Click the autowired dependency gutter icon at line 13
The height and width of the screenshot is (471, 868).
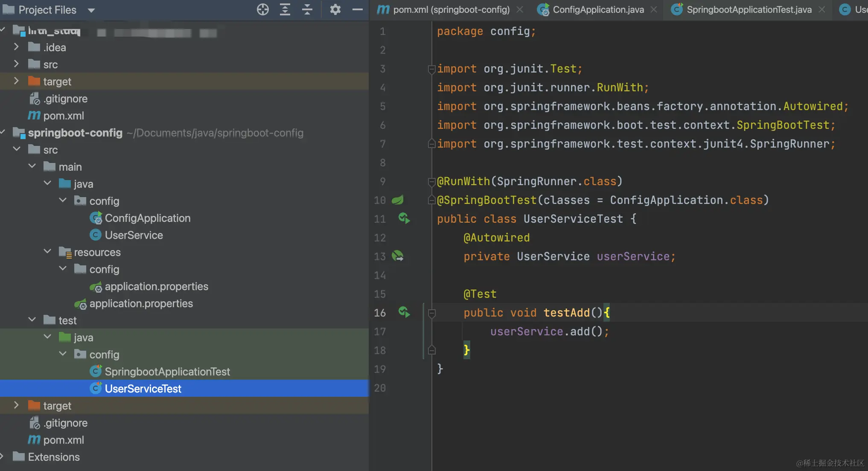(x=398, y=256)
